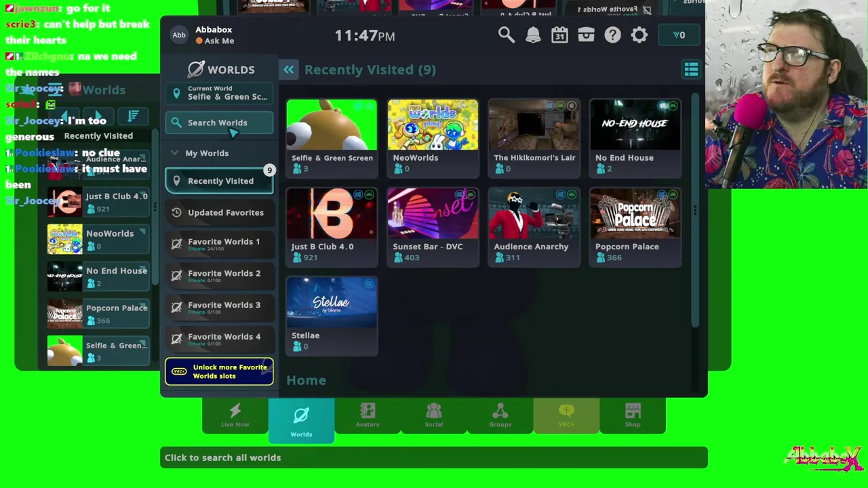Open NeoWorlds world card
868x488 pixels.
(x=433, y=138)
